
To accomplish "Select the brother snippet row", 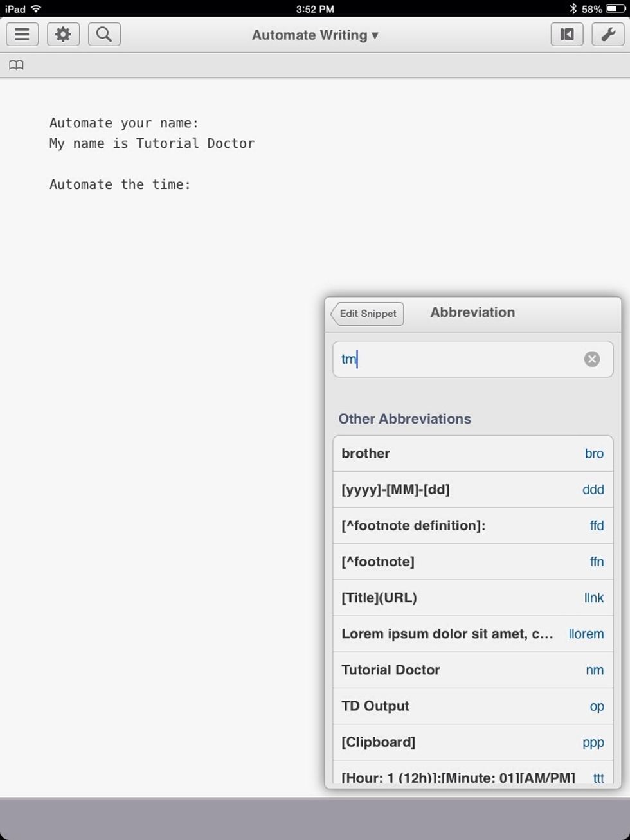I will [473, 454].
